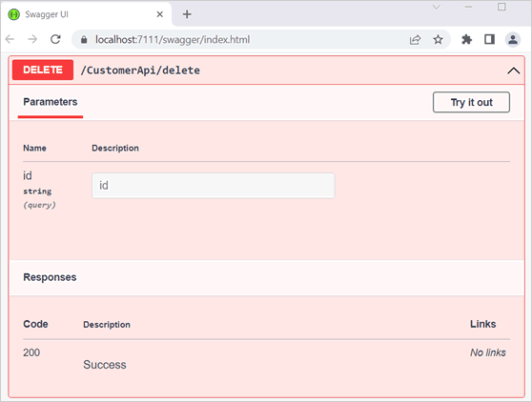Click the address bar URL
The height and width of the screenshot is (402, 532).
coord(173,40)
